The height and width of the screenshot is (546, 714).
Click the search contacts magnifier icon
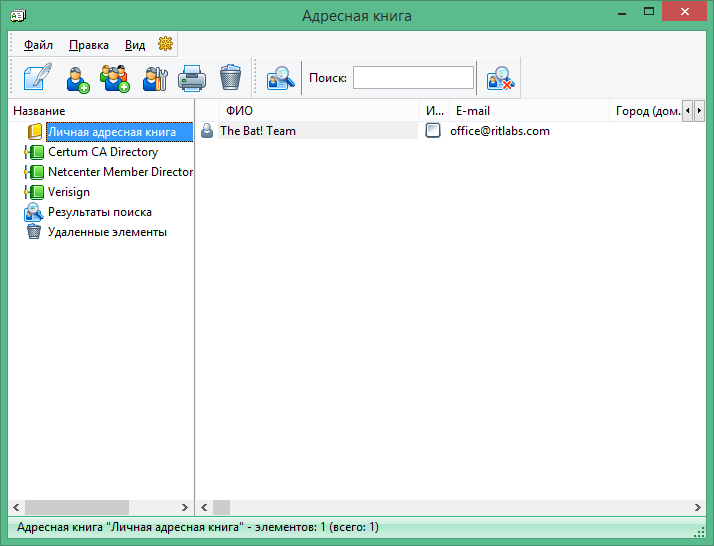click(281, 78)
